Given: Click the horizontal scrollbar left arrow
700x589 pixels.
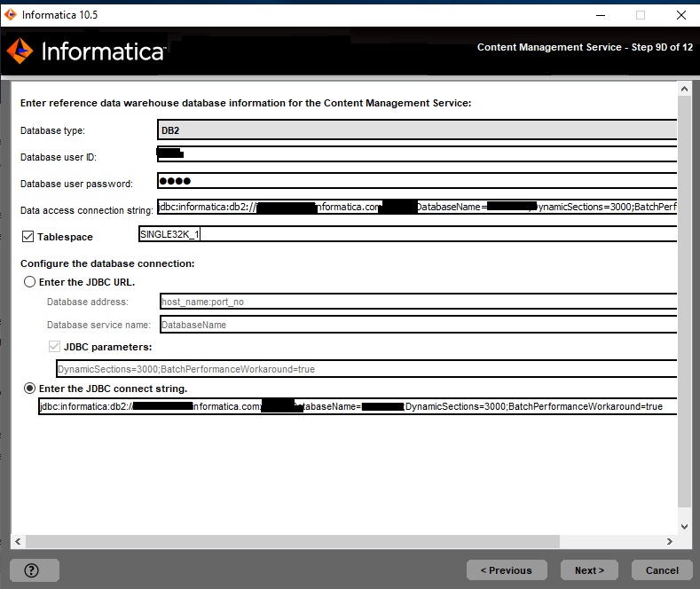Looking at the screenshot, I should point(18,541).
